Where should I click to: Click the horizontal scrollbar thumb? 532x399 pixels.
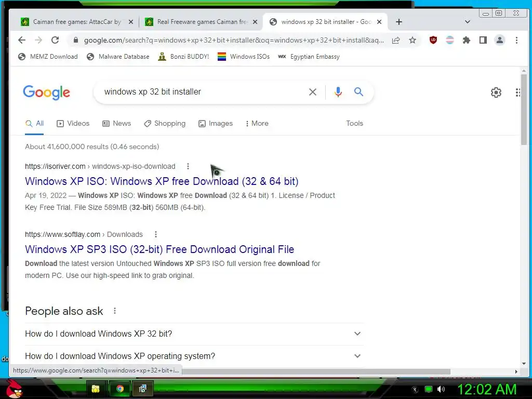pyautogui.click(x=316, y=371)
